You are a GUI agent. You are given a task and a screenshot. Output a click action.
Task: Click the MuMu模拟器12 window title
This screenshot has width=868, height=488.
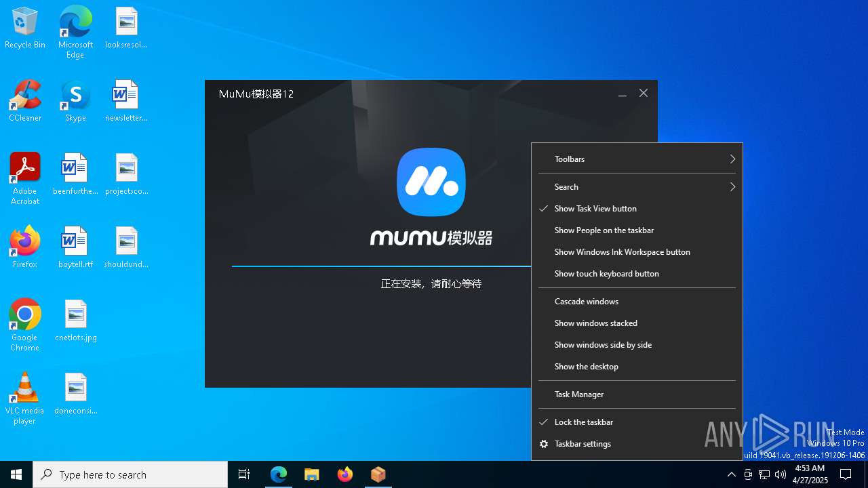[x=256, y=94]
